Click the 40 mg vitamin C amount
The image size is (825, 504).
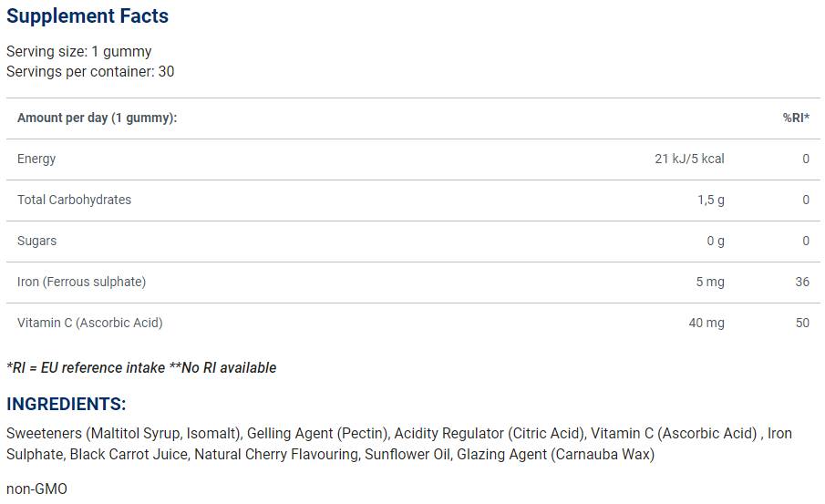tap(706, 323)
